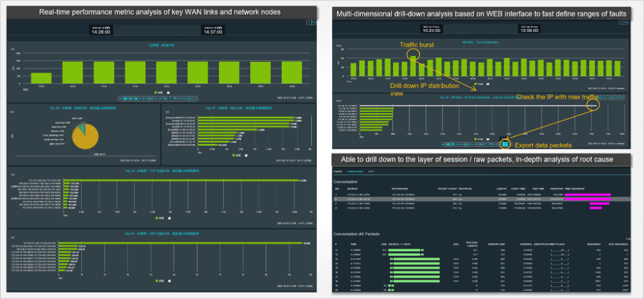Click the WINDOW SIZE packet column header
644x299 pixels.
point(496,244)
